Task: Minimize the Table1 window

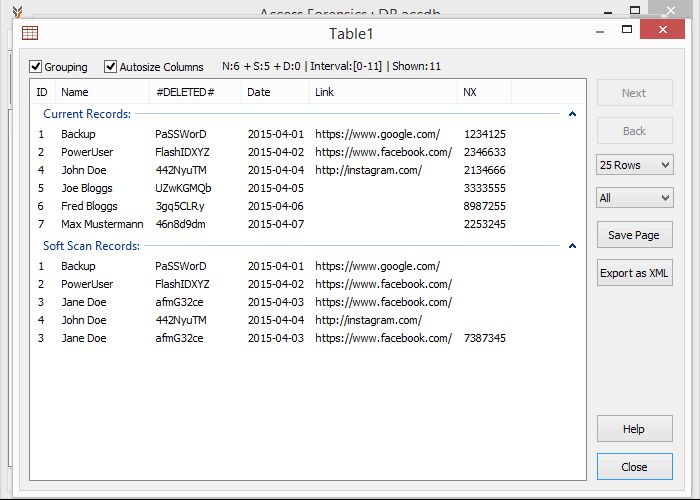Action: click(x=600, y=32)
